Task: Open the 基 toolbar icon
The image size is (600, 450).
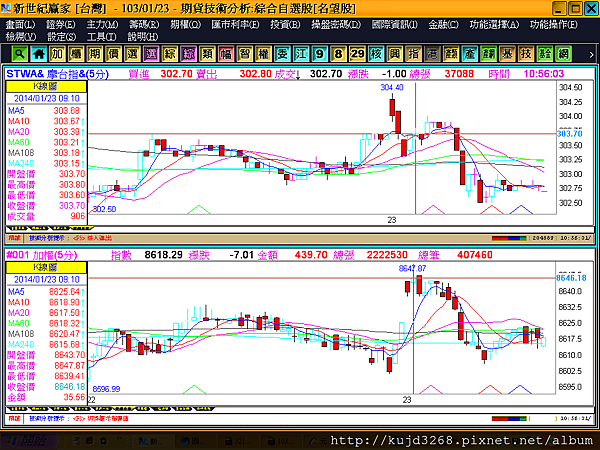Action: pyautogui.click(x=507, y=54)
